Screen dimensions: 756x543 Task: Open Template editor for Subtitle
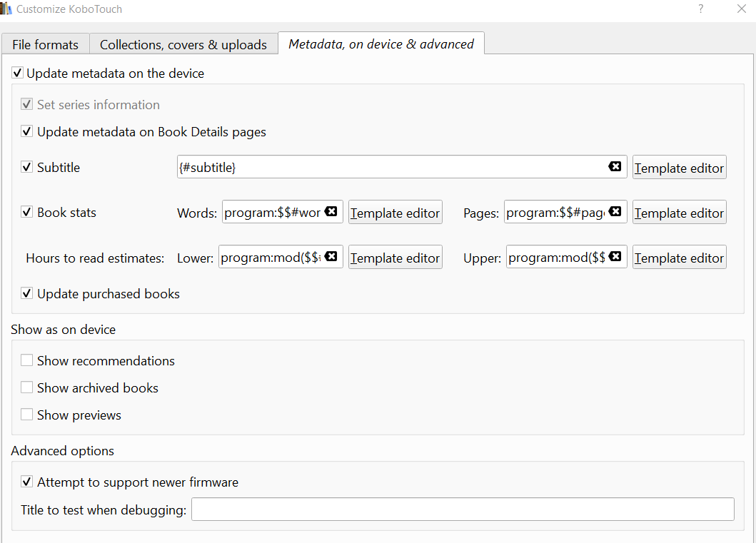[x=679, y=168]
